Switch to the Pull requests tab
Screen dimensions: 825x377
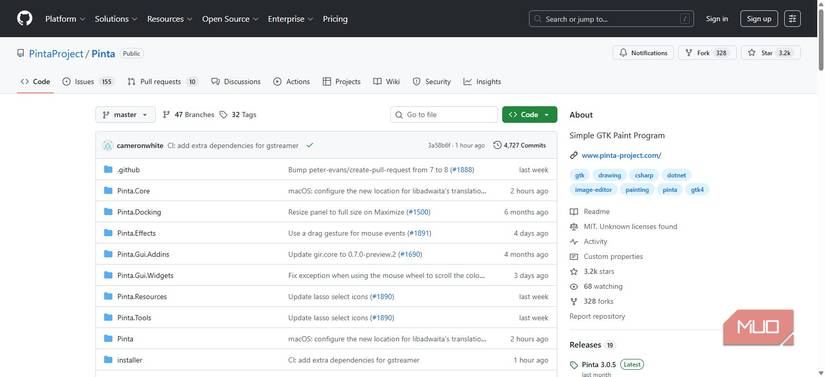163,81
